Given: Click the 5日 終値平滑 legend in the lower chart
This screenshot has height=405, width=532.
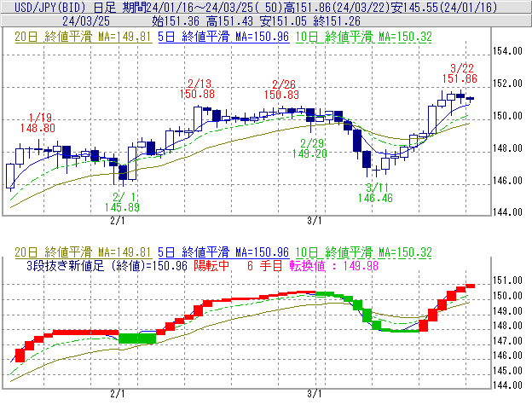Looking at the screenshot, I should pos(223,252).
